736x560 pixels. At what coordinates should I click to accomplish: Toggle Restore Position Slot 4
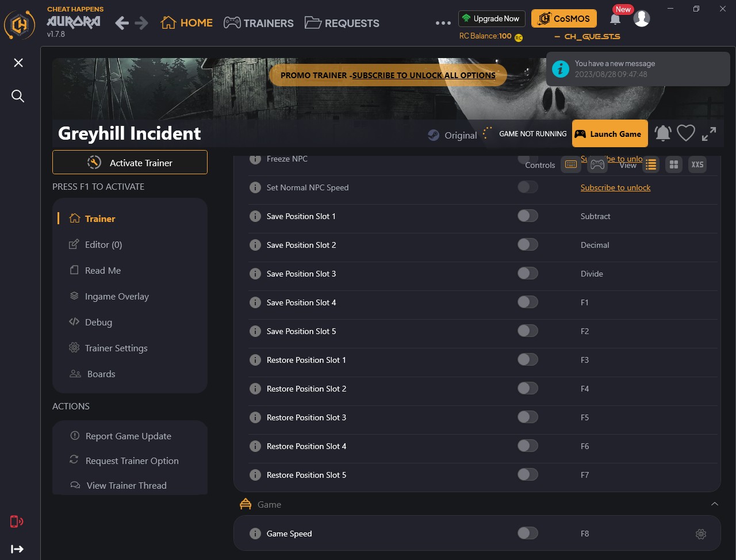527,446
